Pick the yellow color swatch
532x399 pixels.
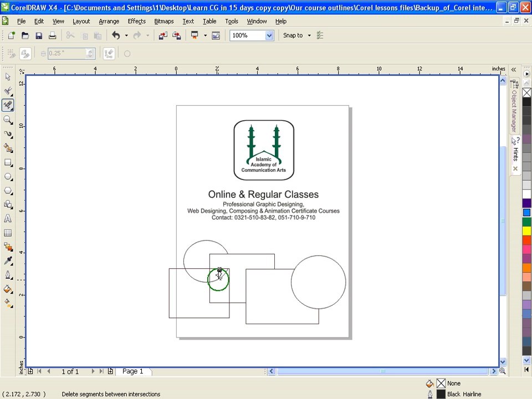526,231
